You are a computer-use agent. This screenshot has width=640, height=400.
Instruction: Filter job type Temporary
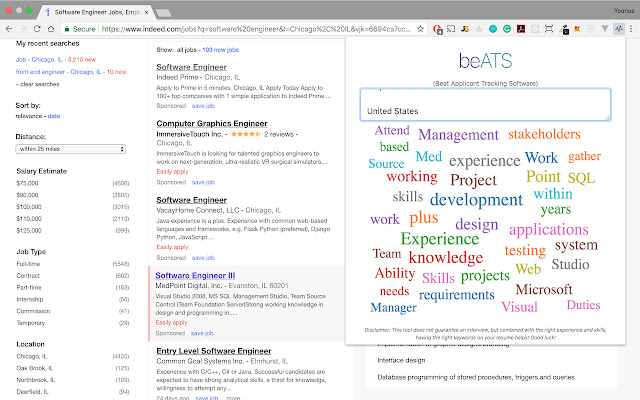pos(31,323)
